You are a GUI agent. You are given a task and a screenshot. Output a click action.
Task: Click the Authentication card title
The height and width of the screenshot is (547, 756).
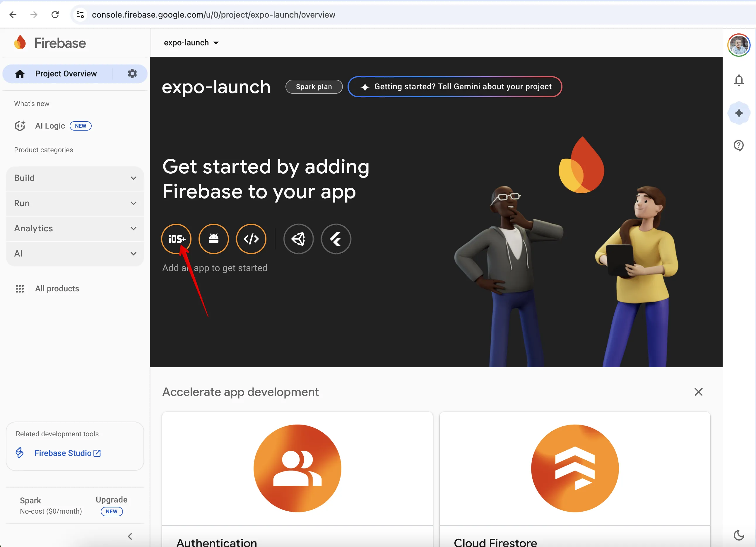[217, 542]
